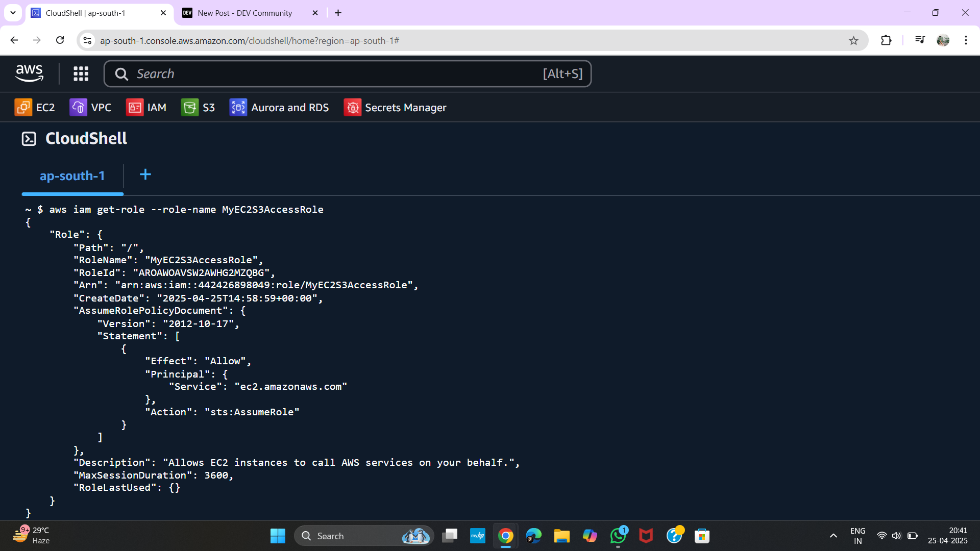Open McAfee on taskbar

[646, 536]
